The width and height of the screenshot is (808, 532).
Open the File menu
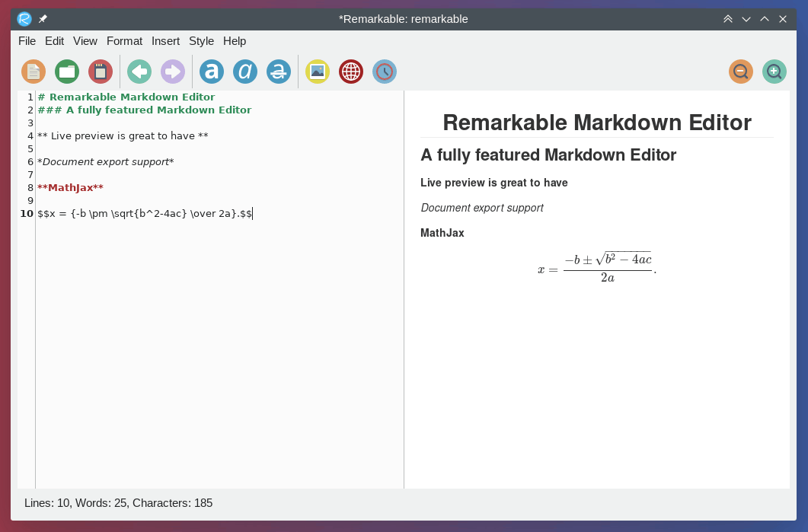click(27, 41)
